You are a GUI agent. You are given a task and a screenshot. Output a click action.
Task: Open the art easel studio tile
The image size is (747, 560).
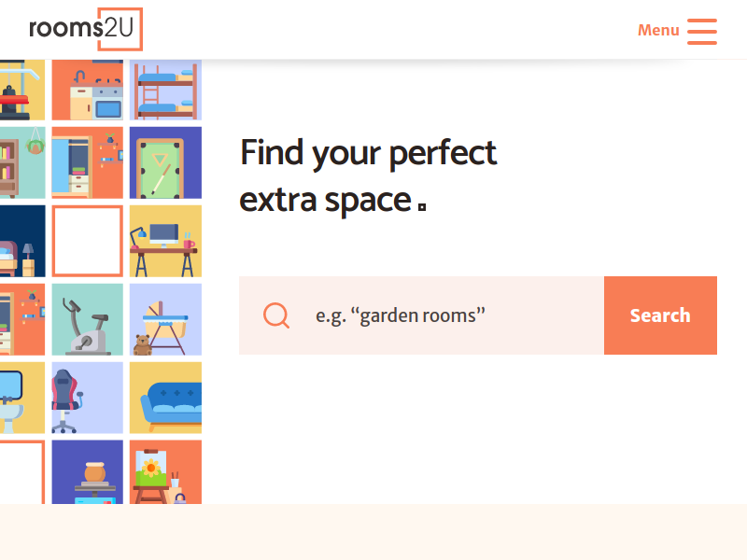[165, 472]
